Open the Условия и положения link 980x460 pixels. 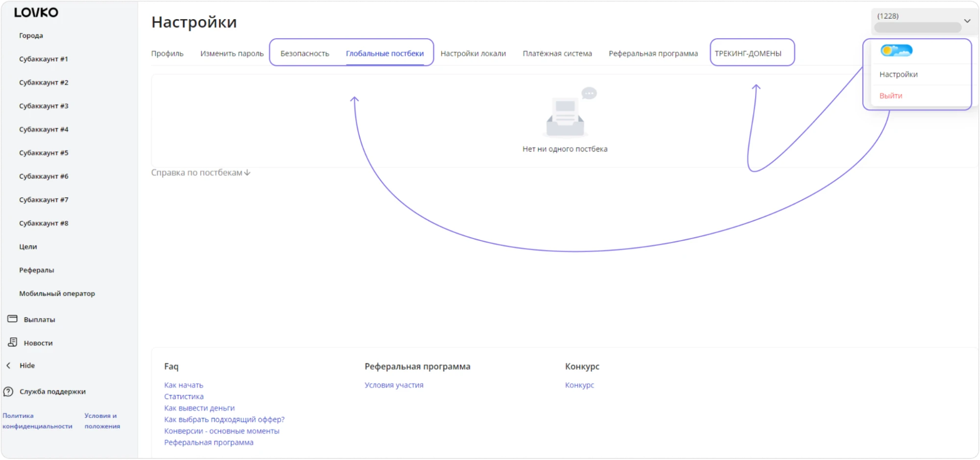point(102,421)
